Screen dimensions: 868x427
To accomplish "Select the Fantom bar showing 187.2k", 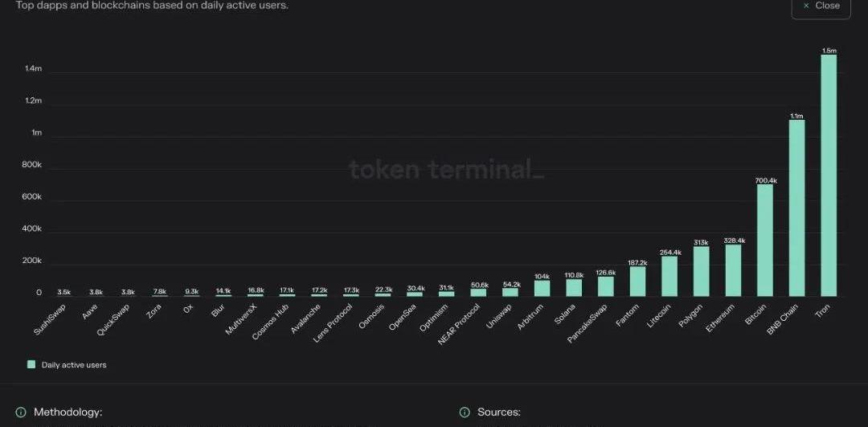I will [x=637, y=281].
